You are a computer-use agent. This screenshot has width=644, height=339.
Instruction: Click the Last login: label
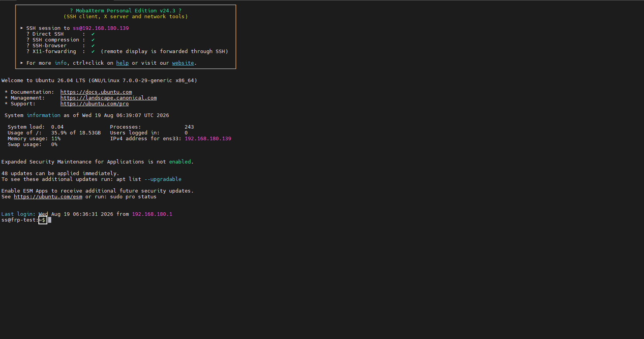coord(19,214)
